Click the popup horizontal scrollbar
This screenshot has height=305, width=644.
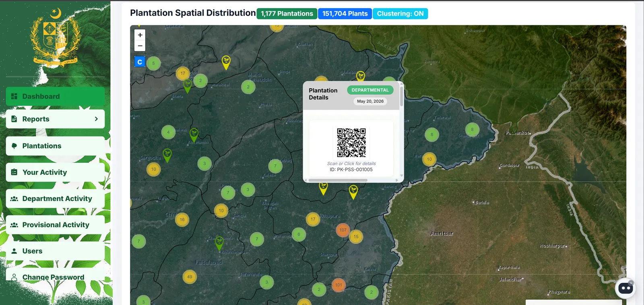[338, 180]
